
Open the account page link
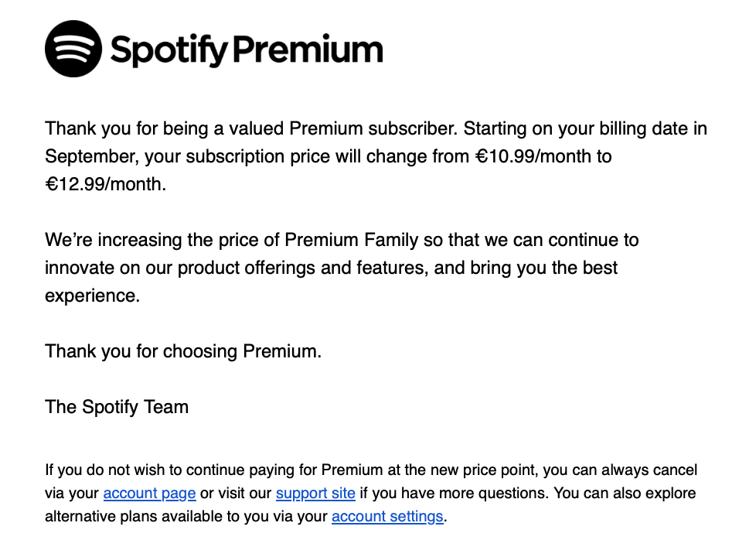point(150,493)
